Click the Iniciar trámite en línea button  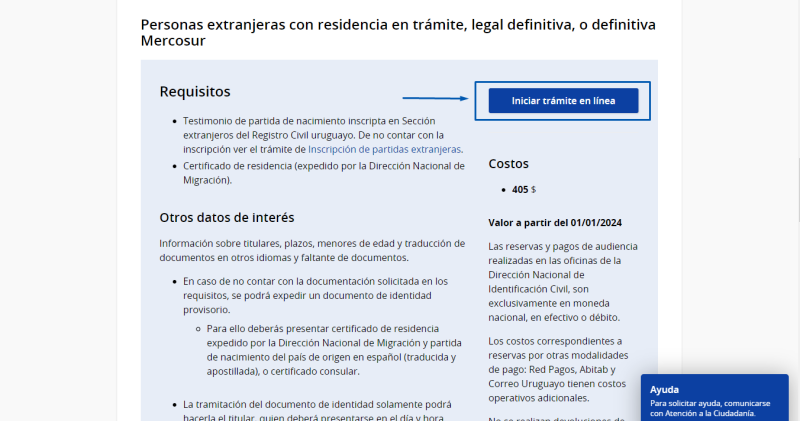point(562,101)
